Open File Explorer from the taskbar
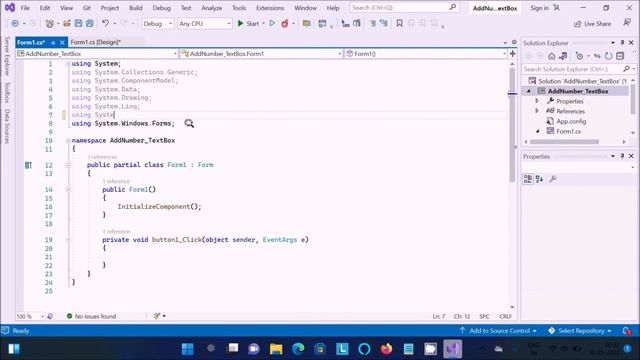Screen dimensions: 640x360 pos(276,349)
